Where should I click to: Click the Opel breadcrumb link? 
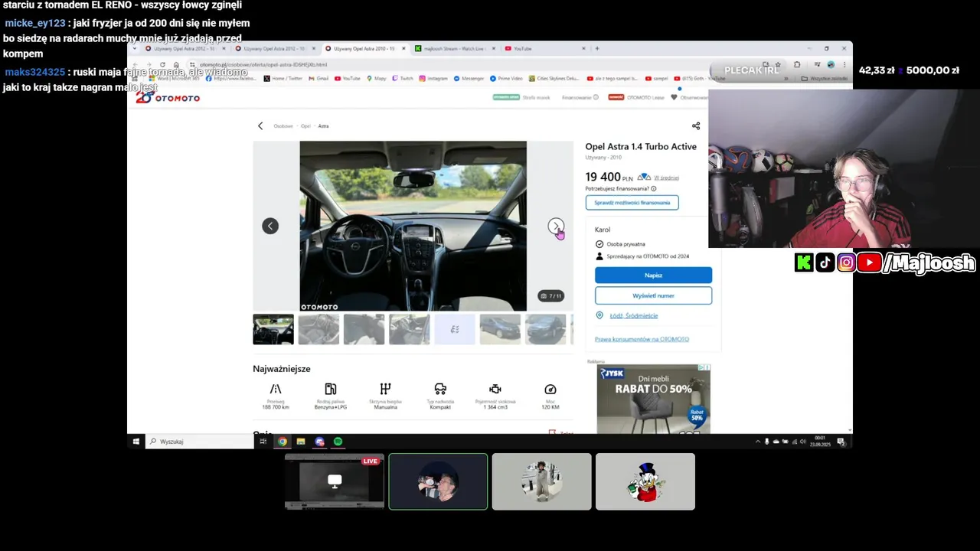pos(305,126)
